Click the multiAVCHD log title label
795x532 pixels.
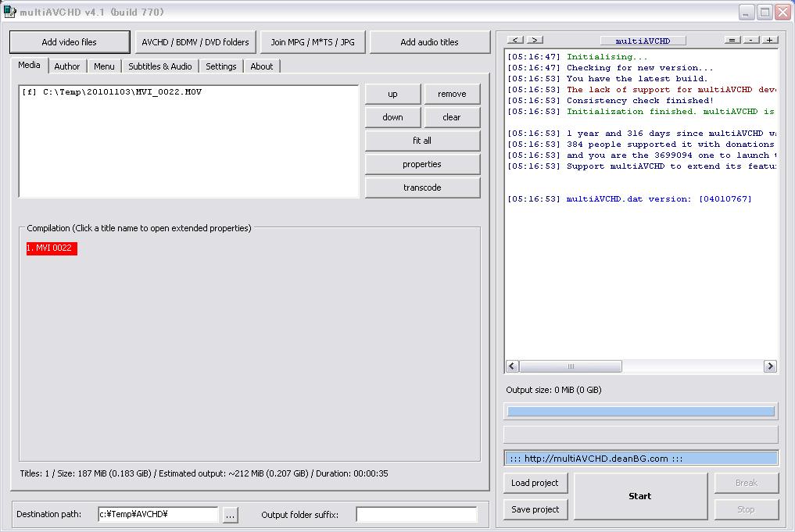(643, 41)
